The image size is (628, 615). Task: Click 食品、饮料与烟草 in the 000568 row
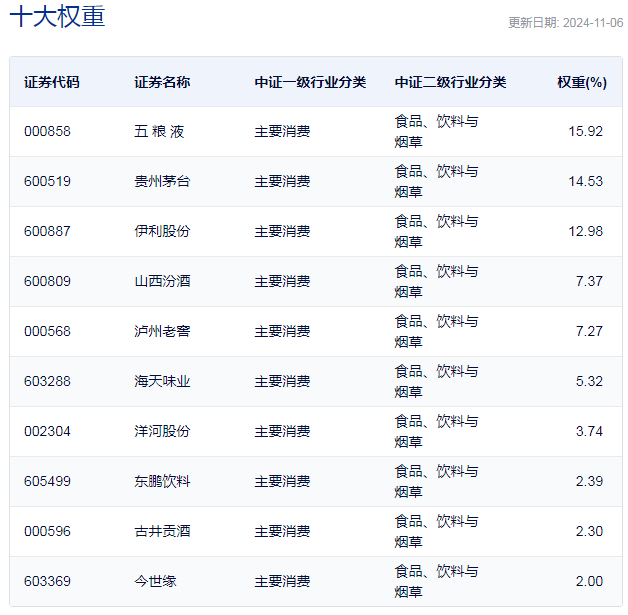(x=437, y=332)
